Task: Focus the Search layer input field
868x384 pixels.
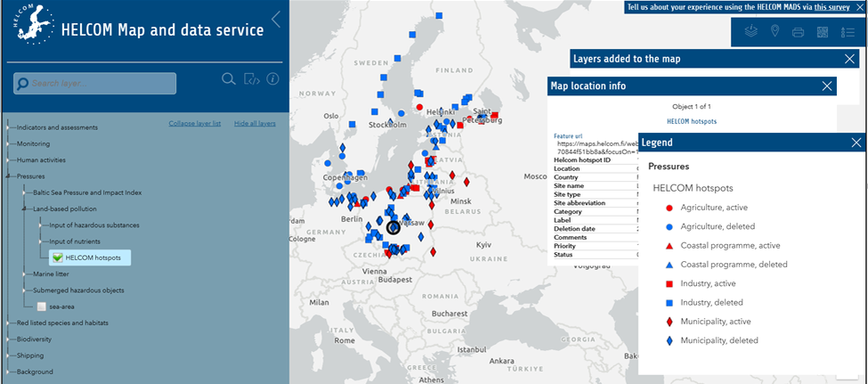Action: (95, 84)
